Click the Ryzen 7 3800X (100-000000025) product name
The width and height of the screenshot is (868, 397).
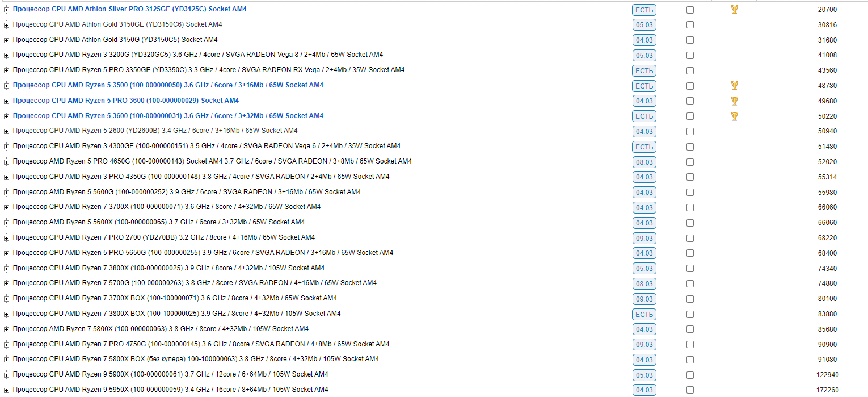click(168, 268)
